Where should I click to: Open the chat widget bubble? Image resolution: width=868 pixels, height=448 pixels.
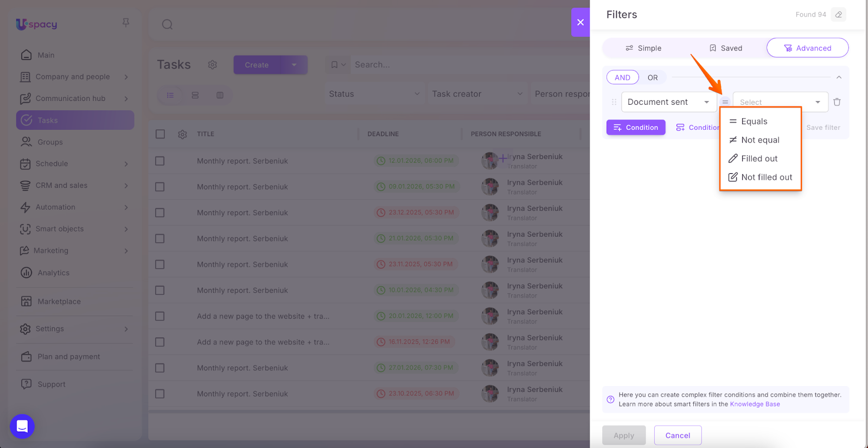pyautogui.click(x=22, y=426)
